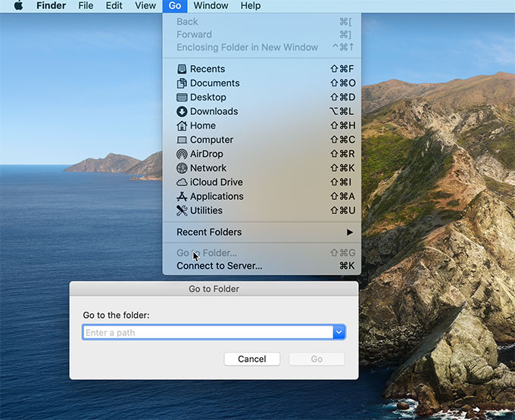Click the Utilities tools icon
Viewport: 515px width, 420px height.
click(182, 210)
